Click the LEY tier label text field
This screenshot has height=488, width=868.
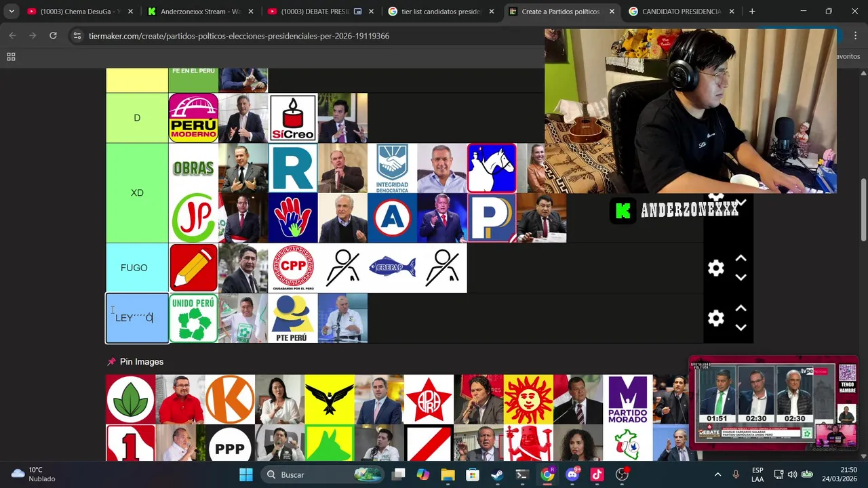pos(137,318)
